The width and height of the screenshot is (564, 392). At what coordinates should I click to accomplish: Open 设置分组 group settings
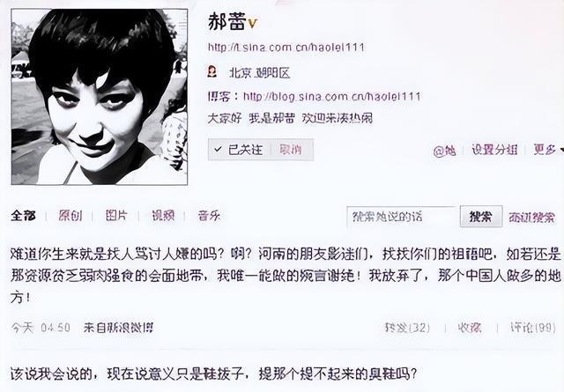point(494,150)
